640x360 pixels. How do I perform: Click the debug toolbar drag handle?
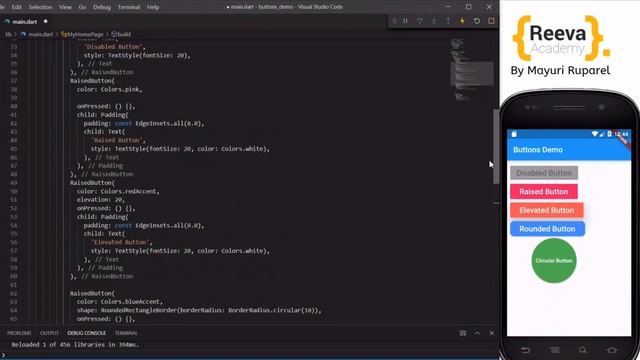394,21
